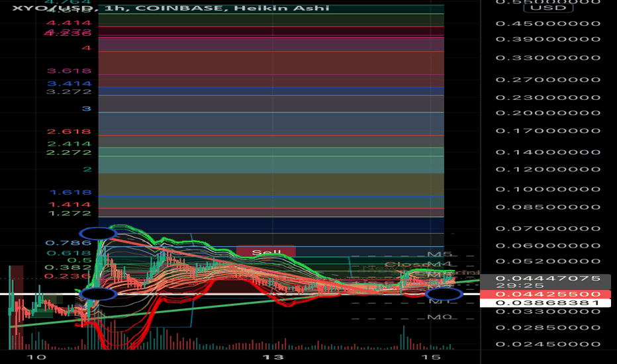Viewport: 617px width, 364px height.
Task: Click 0.06000000 on the price axis
Action: (x=548, y=246)
